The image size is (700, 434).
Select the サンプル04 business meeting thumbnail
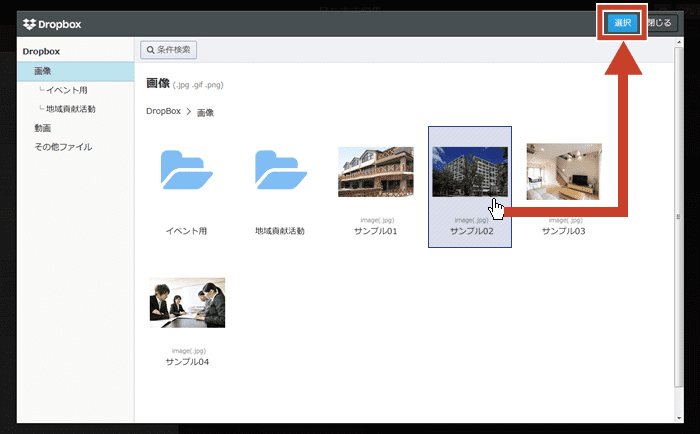[187, 302]
